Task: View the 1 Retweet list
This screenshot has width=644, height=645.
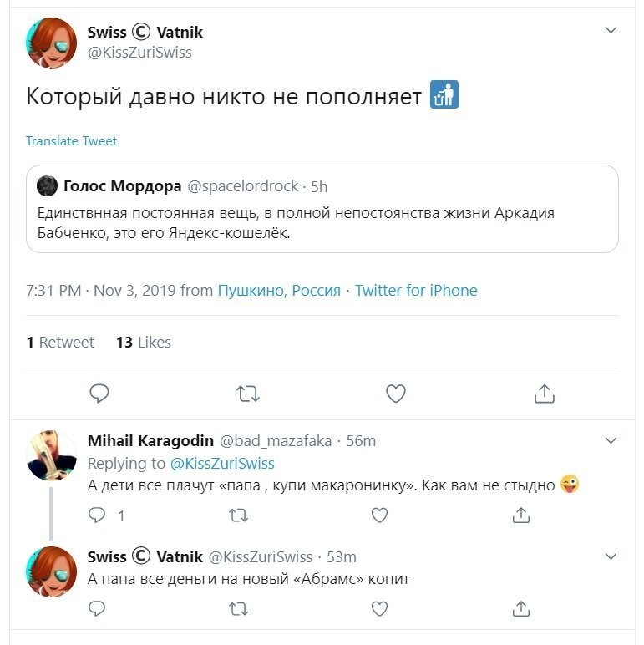Action: coord(60,342)
